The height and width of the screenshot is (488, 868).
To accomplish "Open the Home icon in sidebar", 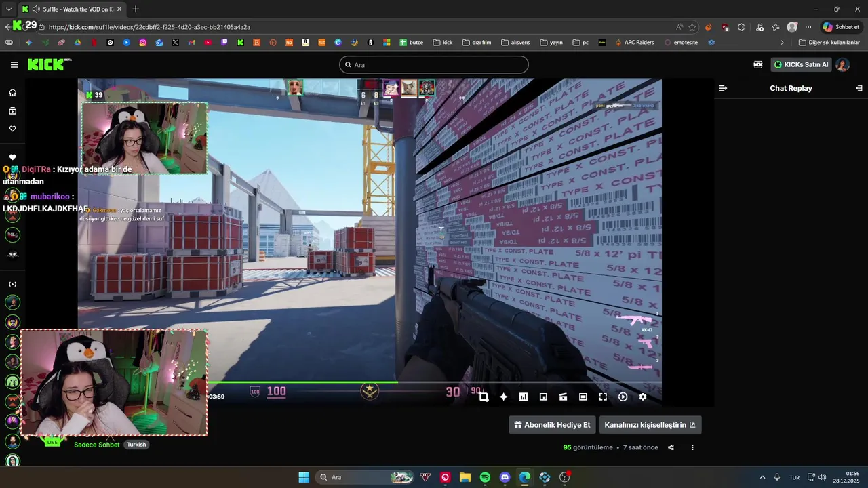I will (12, 93).
